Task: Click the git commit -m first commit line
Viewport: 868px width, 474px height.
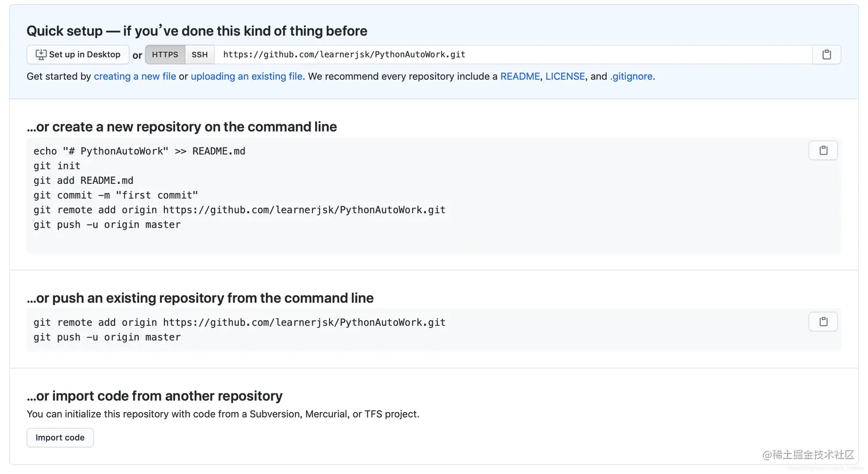Action: tap(116, 195)
